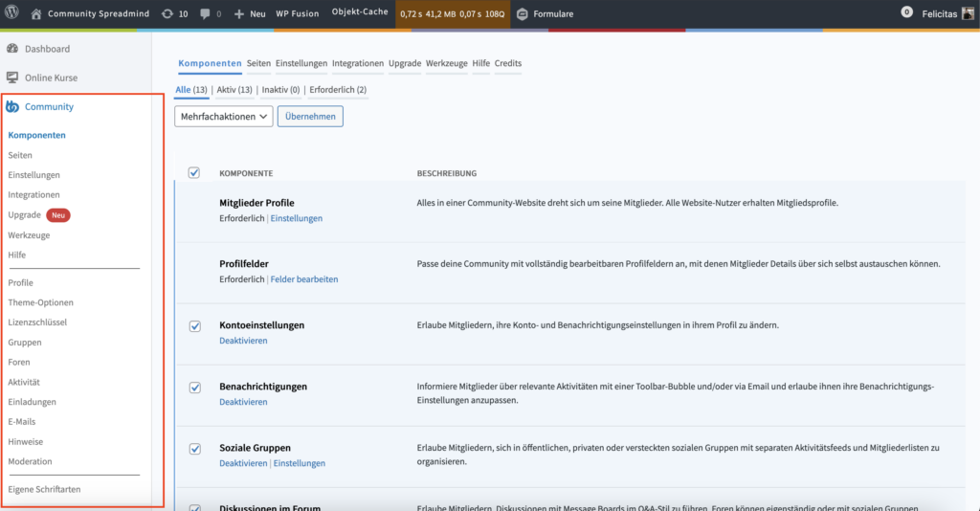Toggle the Soziale Gruppen checkbox
The width and height of the screenshot is (980, 511).
194,448
